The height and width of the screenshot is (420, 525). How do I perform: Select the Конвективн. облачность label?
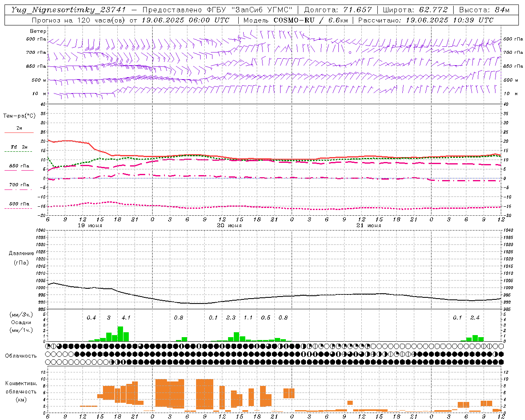pos(21,387)
